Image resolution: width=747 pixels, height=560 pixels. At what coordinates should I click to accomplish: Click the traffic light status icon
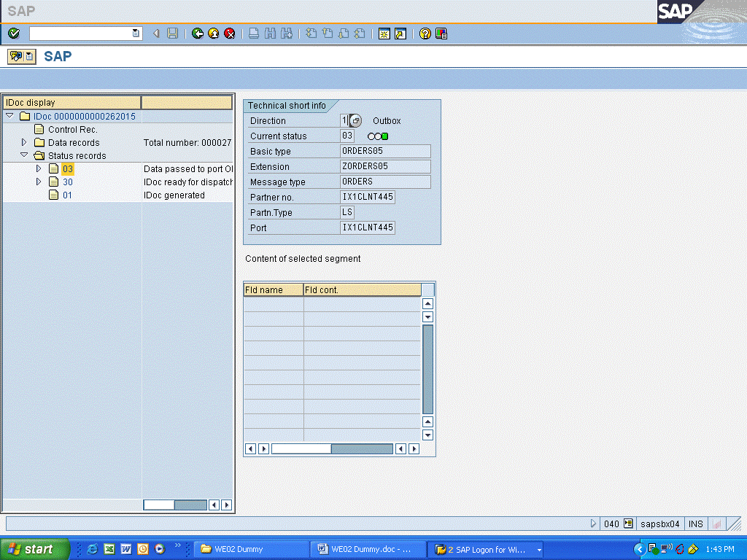coord(378,136)
